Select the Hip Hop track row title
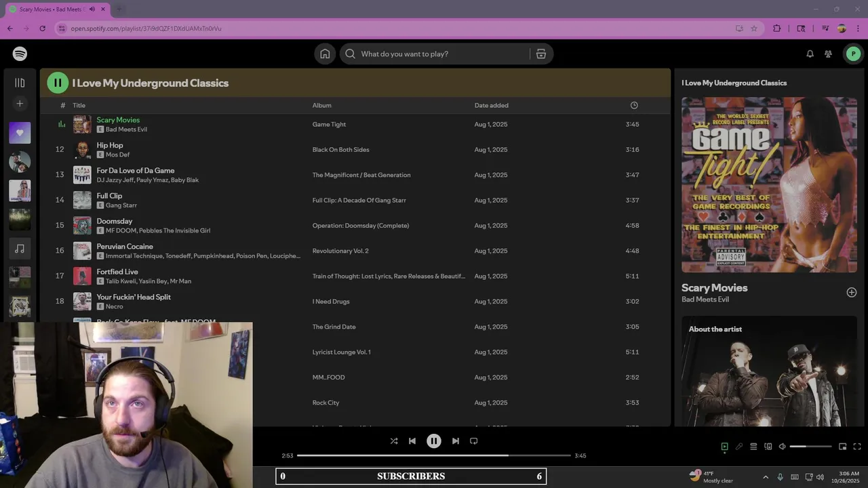Screen dimensions: 868x488 click(110, 145)
